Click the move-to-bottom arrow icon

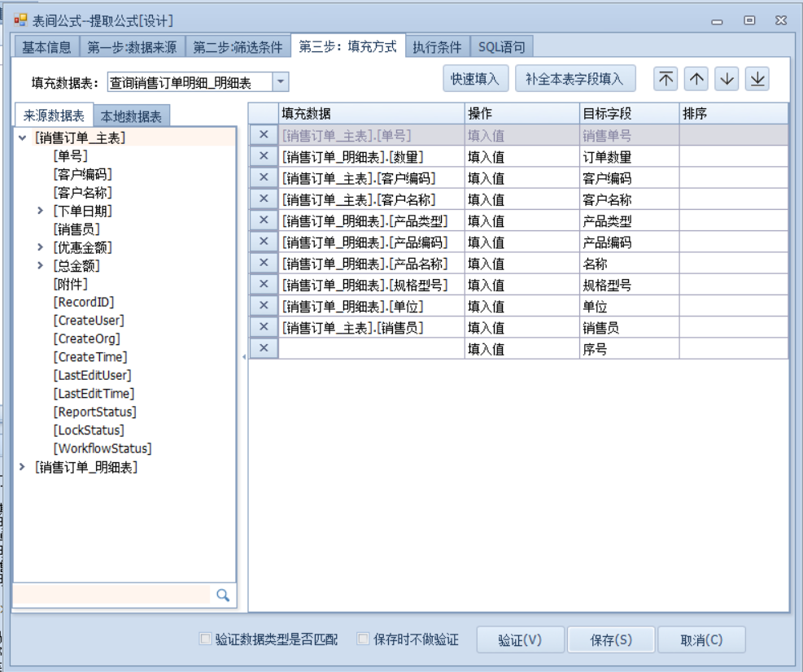[x=757, y=79]
